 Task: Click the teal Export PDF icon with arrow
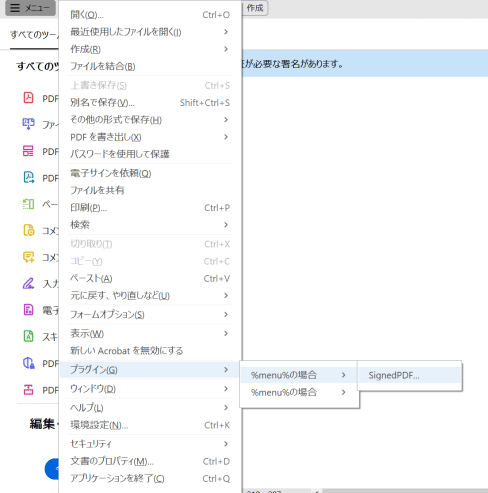click(29, 177)
